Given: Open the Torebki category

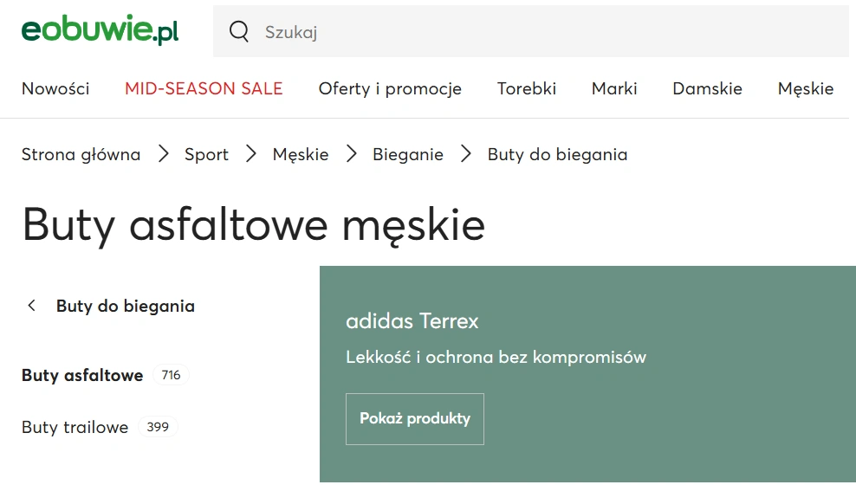Looking at the screenshot, I should coord(526,88).
